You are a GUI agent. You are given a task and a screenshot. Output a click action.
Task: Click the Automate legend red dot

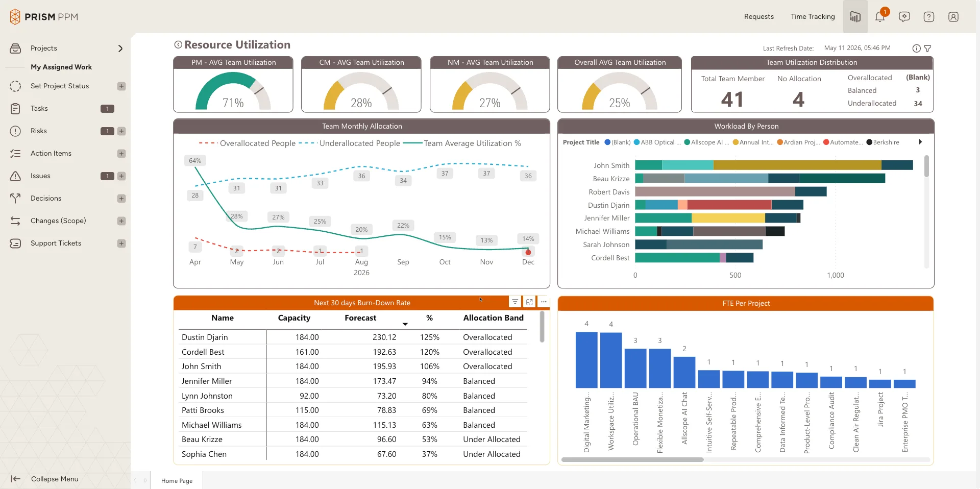(x=826, y=142)
